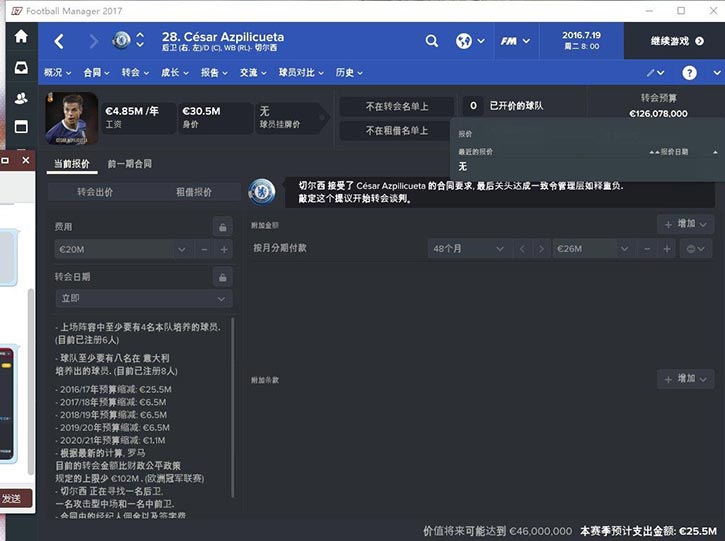
Task: Switch to the 当前报价 tab
Action: pyautogui.click(x=72, y=164)
